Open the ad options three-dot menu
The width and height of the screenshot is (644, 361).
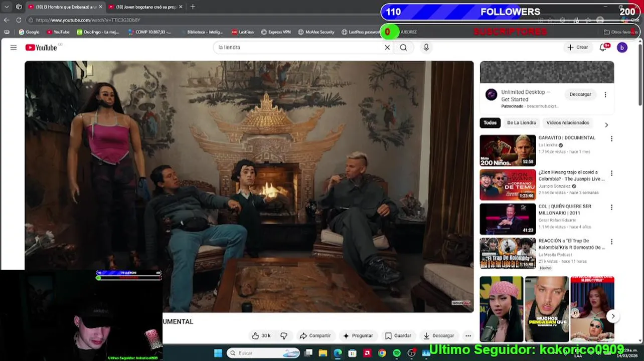pyautogui.click(x=605, y=94)
